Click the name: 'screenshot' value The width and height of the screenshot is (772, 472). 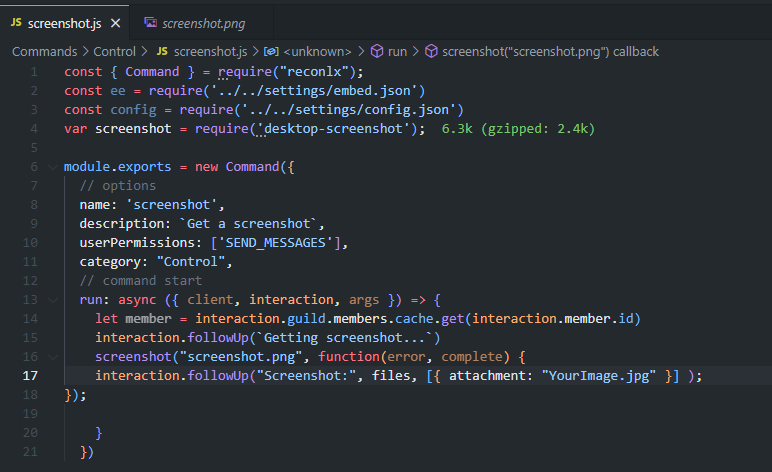171,205
